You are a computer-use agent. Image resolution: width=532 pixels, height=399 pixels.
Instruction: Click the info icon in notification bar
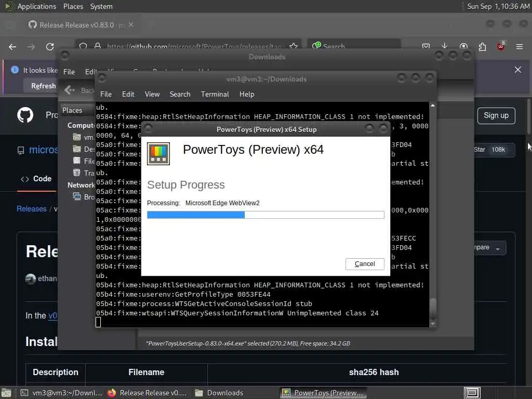[x=15, y=70]
